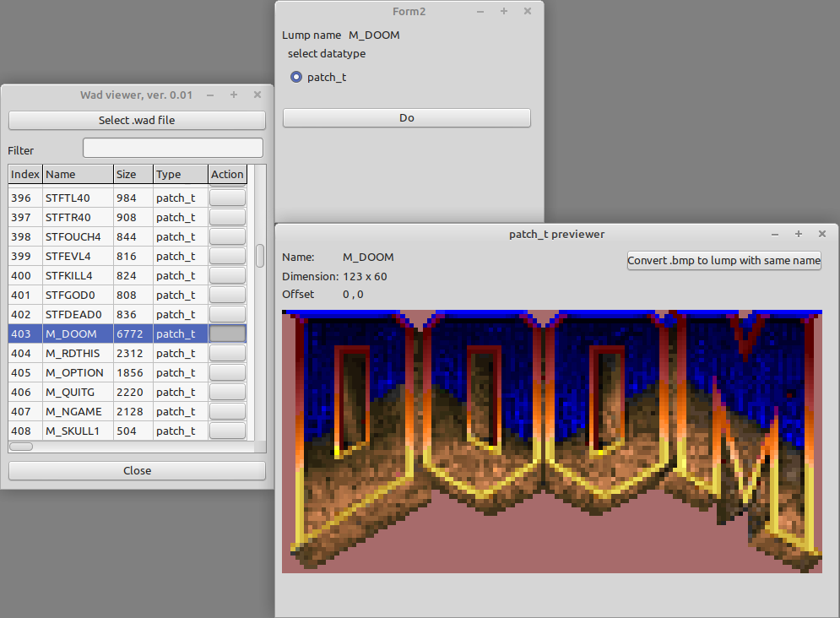Click index cell 400
Image resolution: width=840 pixels, height=618 pixels.
[25, 275]
